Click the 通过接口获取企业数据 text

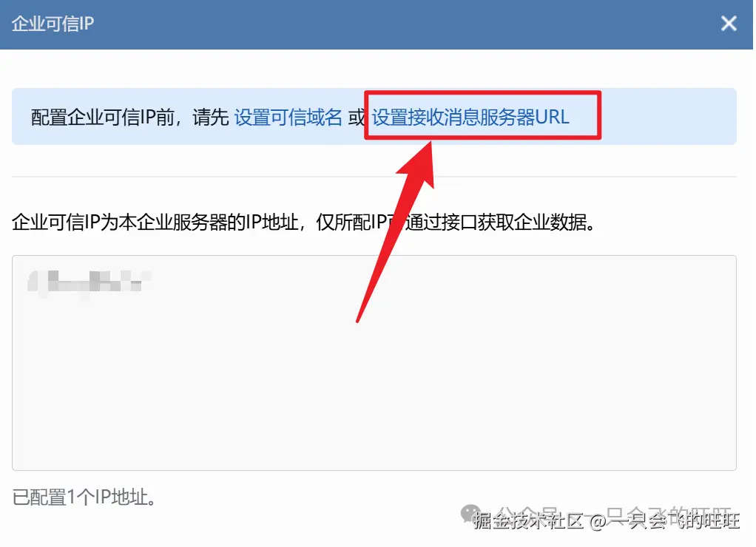(495, 222)
